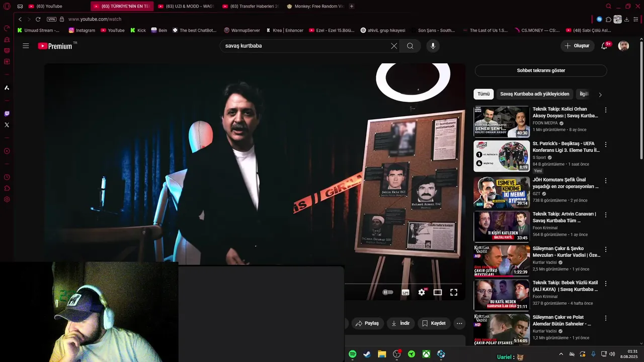This screenshot has width=644, height=362.
Task: Toggle autoplay switch in player
Action: pos(387,292)
